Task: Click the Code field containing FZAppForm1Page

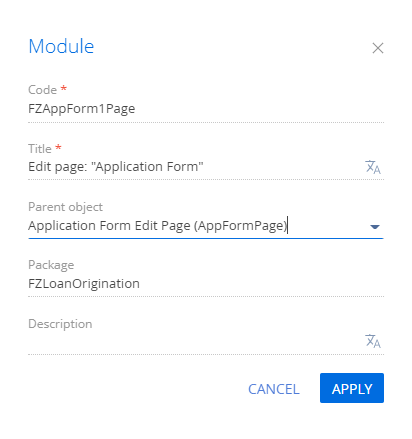Action: [x=206, y=109]
